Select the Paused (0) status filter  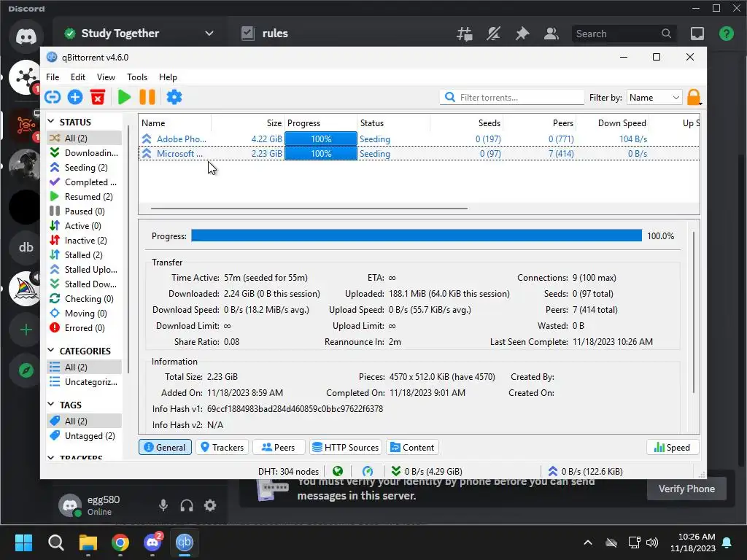point(85,211)
